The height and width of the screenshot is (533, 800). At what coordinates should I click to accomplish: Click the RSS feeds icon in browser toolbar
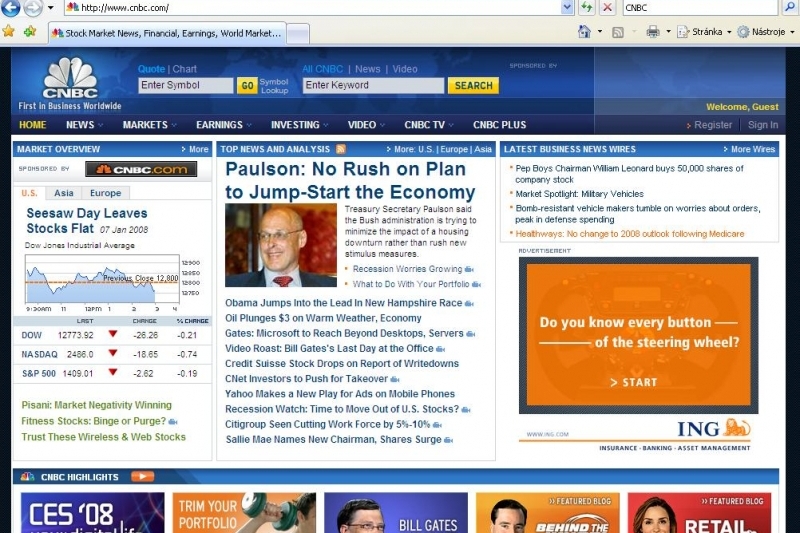tap(618, 32)
